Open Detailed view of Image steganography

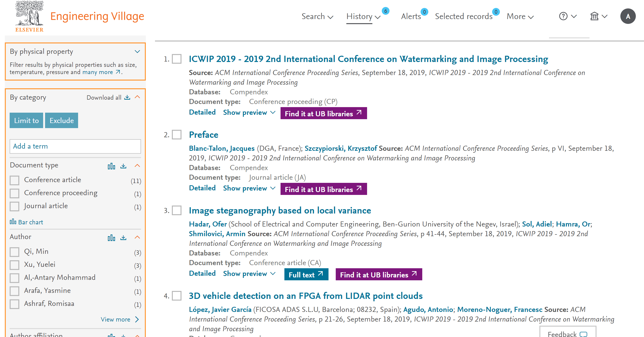[202, 274]
